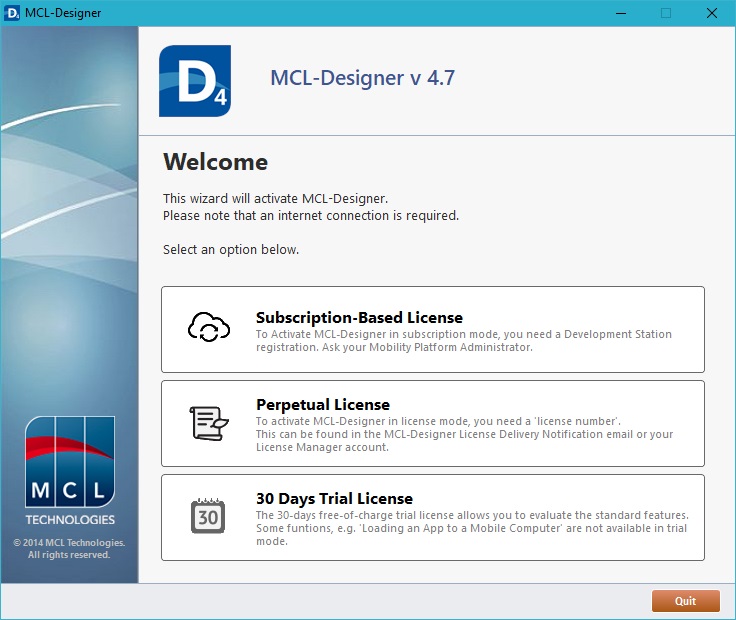Click the 2014 MCL Technologies copyright text
The width and height of the screenshot is (736, 620).
pos(69,548)
